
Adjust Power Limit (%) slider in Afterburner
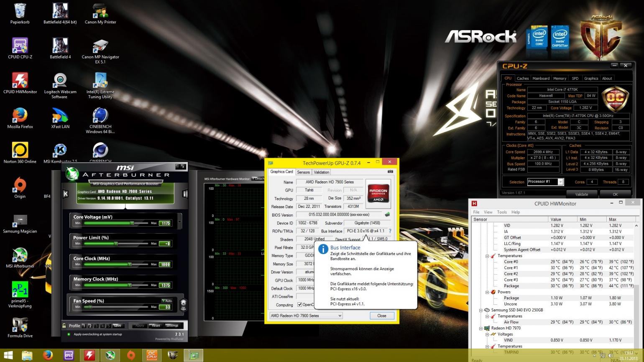[x=116, y=243]
